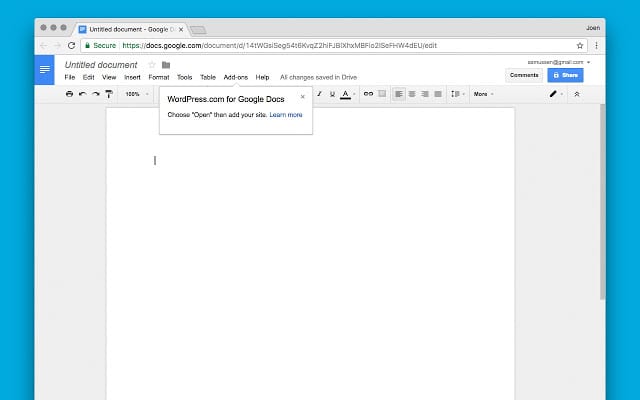Click the Google Docs home icon
This screenshot has height=400, width=640.
click(x=44, y=70)
